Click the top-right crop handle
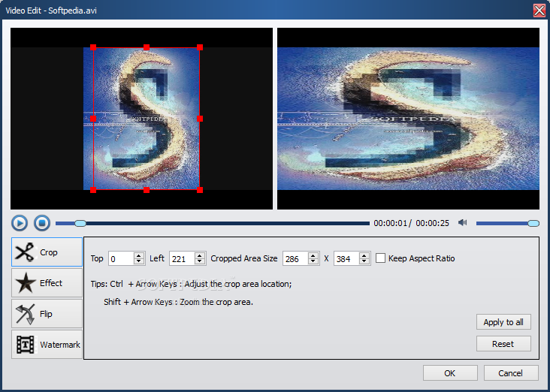Screen dimensions: 550x392 tap(200, 47)
